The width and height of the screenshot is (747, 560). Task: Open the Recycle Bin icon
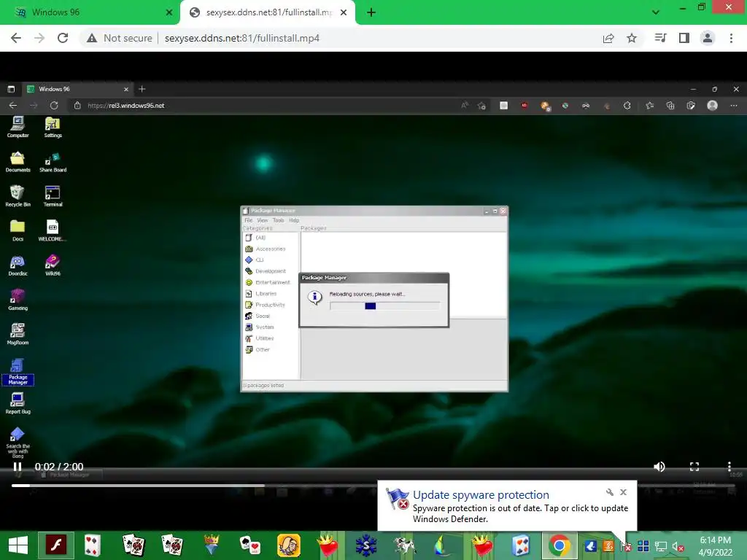[x=18, y=196]
